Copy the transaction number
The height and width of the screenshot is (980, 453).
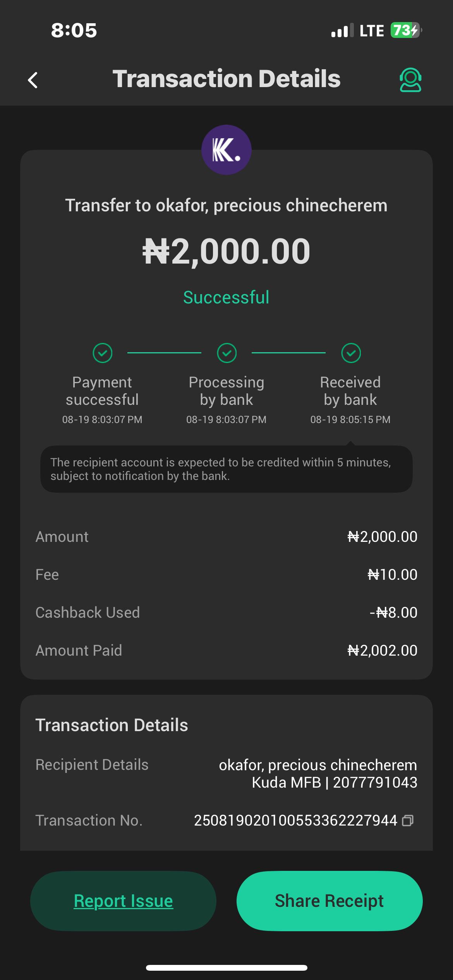(408, 821)
